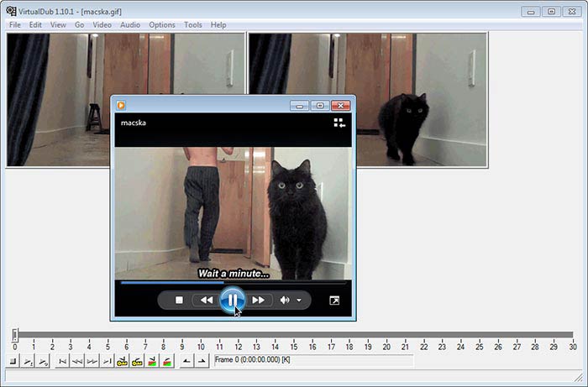
Task: Click the play input button in VirtualDub toolbar
Action: tap(29, 361)
